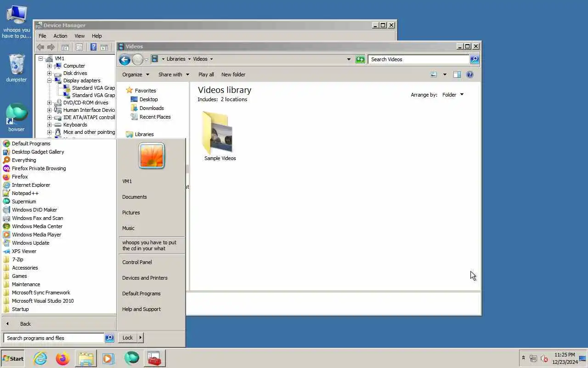The height and width of the screenshot is (368, 588).
Task: Click Device Manager properties toolbar icon
Action: pyautogui.click(x=79, y=47)
